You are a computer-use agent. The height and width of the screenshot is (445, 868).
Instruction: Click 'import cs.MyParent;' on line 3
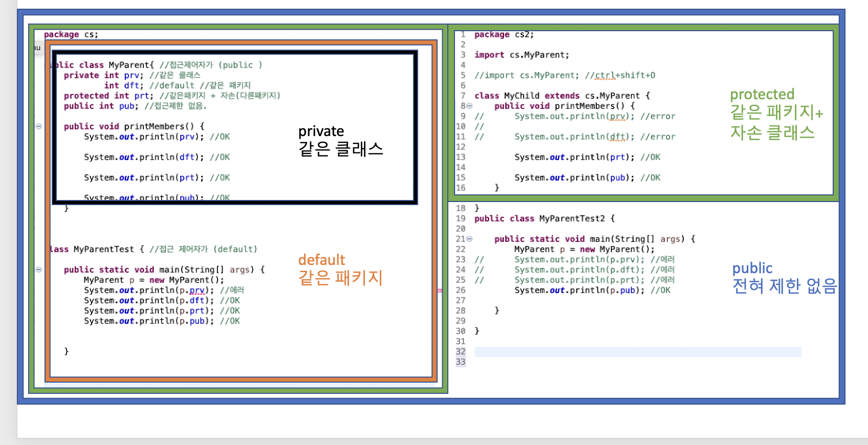522,55
